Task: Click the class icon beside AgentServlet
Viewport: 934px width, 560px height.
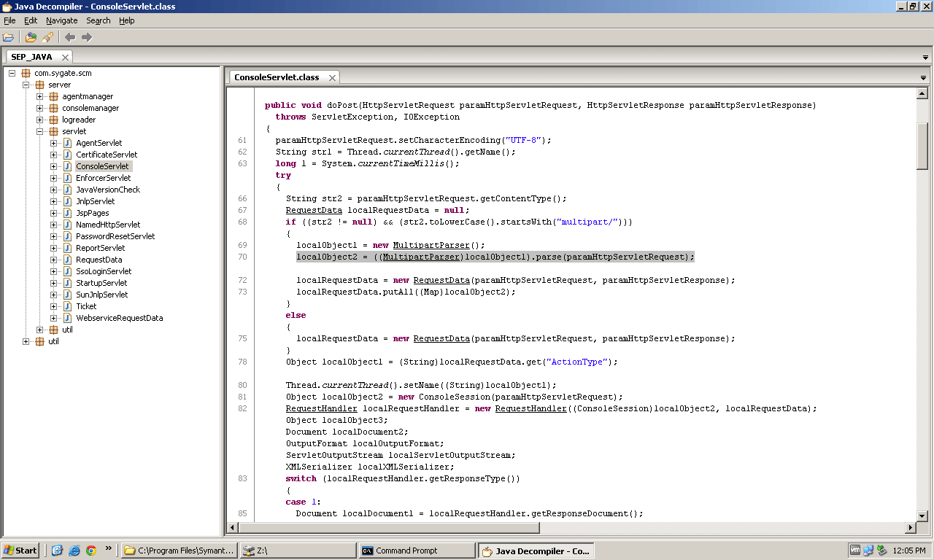Action: (67, 143)
